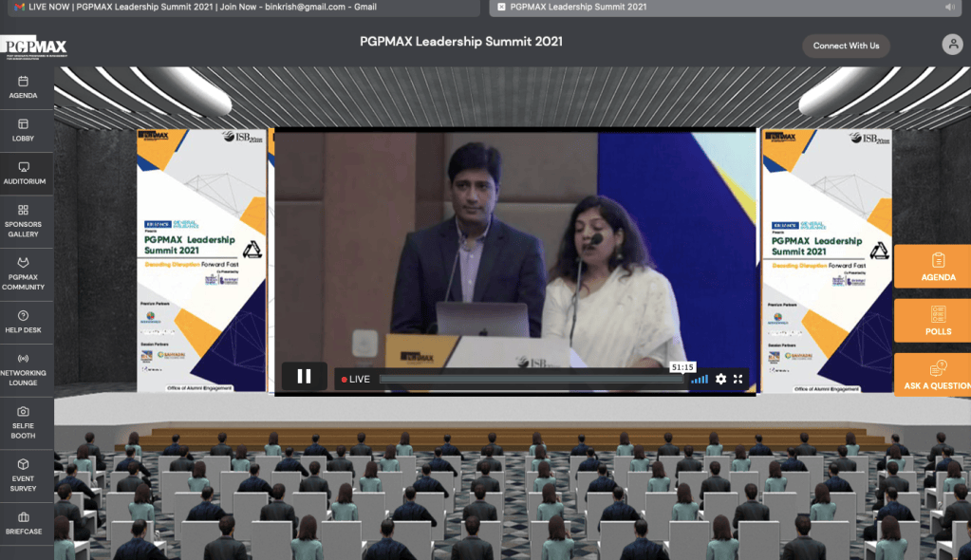Click the video progress bar
The width and height of the screenshot is (971, 560).
tap(532, 379)
